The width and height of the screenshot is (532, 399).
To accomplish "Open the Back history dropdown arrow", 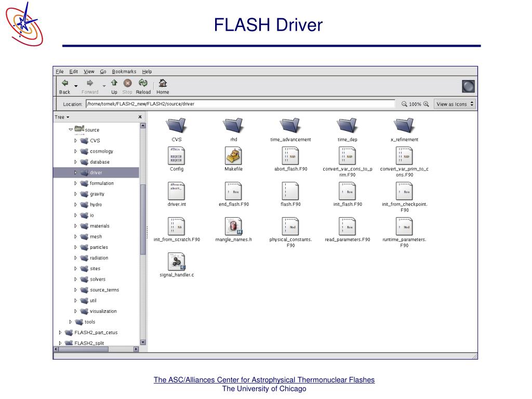I will [x=76, y=86].
